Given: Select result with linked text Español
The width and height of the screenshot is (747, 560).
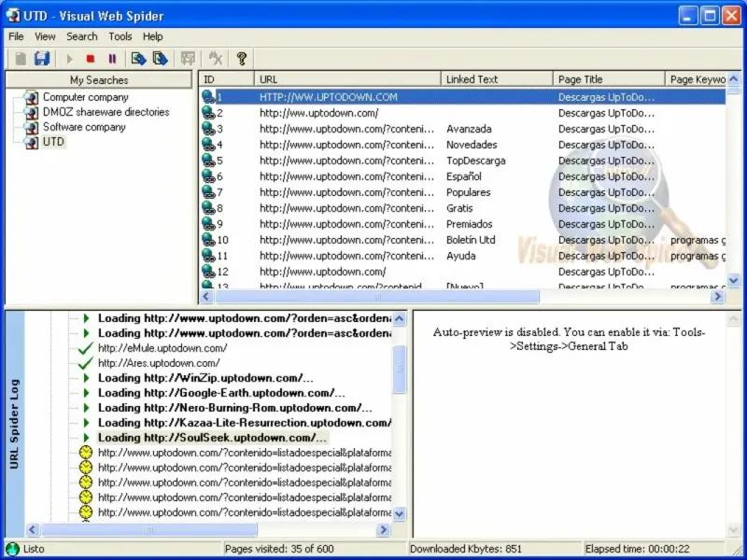Looking at the screenshot, I should (x=462, y=176).
